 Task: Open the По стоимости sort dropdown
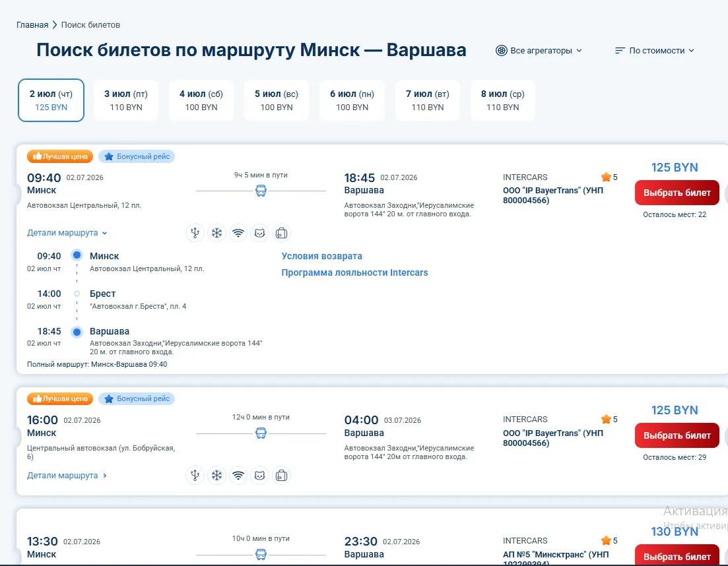[x=655, y=51]
